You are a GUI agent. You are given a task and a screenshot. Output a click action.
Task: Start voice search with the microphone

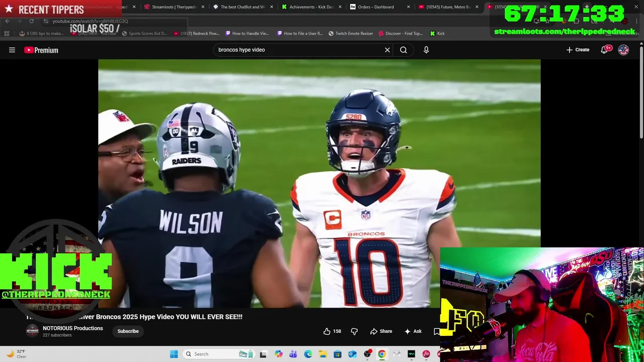coord(426,50)
